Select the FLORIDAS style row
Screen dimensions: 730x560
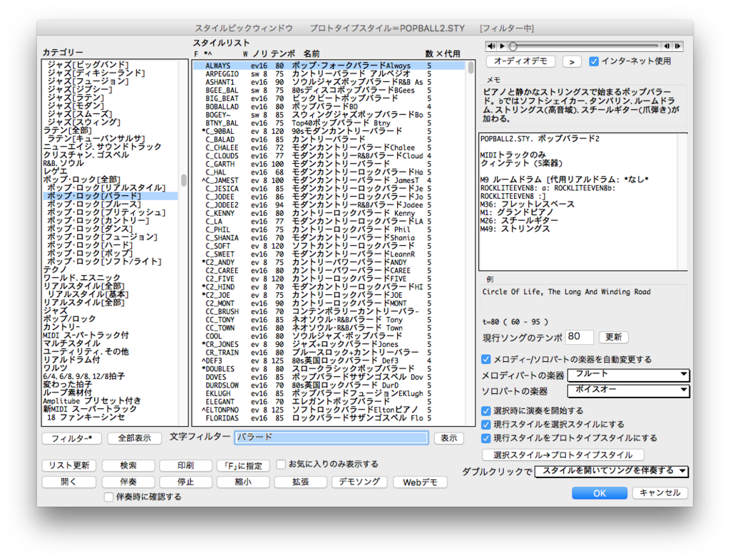[329, 418]
